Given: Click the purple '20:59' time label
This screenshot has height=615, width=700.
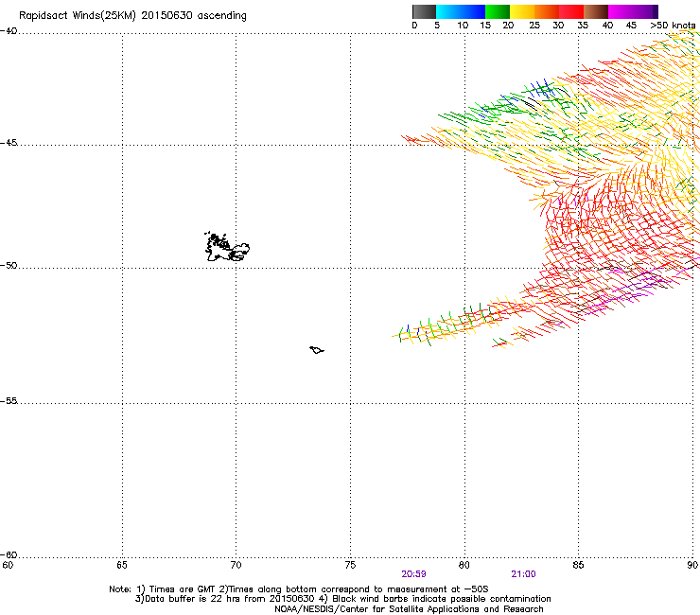Looking at the screenshot, I should (413, 574).
